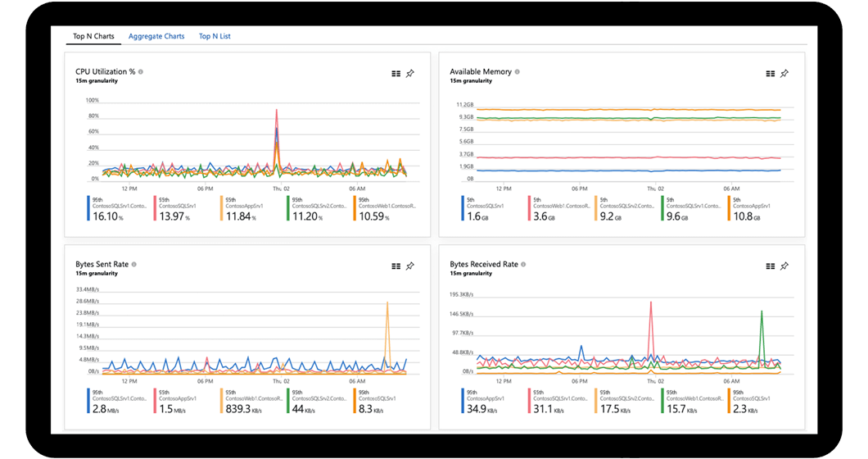The width and height of the screenshot is (868, 459).
Task: Click the Bytes Received Rate chart title
Action: click(x=484, y=265)
